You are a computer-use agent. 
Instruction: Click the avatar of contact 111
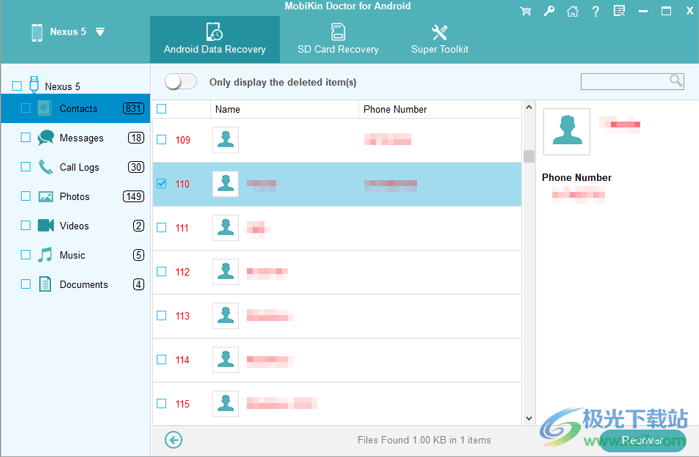(226, 227)
